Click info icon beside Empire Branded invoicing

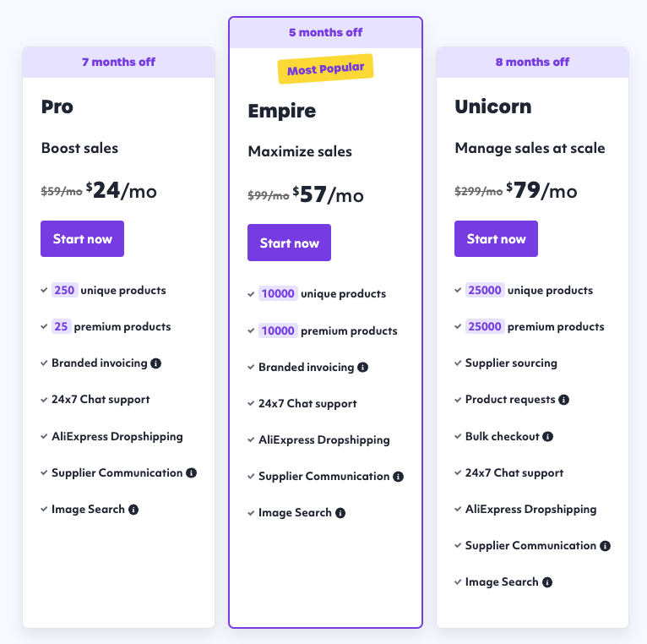[362, 368]
